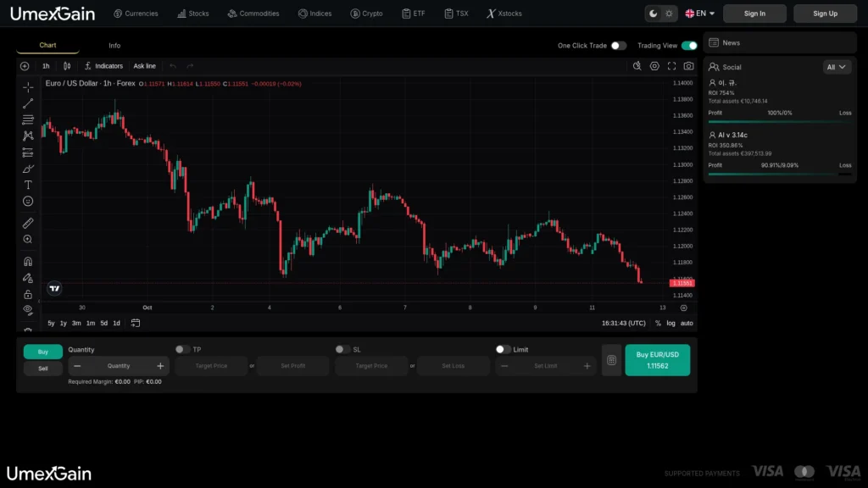
Task: Open the 1h interval dropdown
Action: [x=46, y=66]
